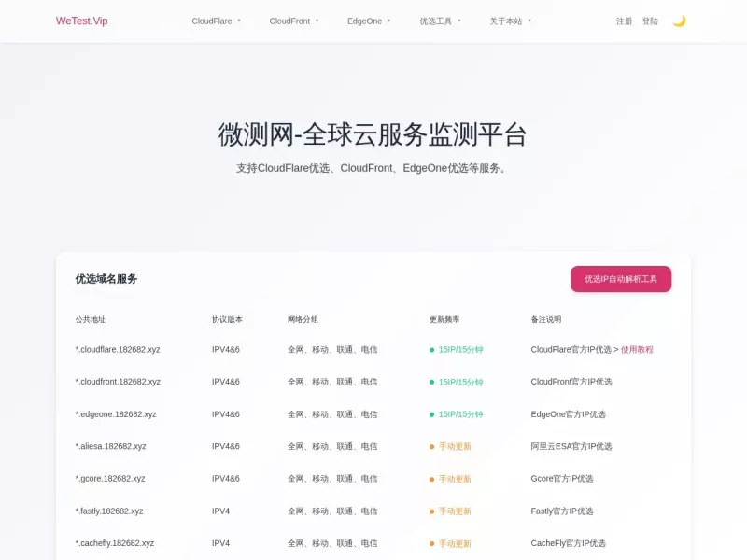
Task: Select *.aliesa.182682.xyz address
Action: pyautogui.click(x=110, y=446)
